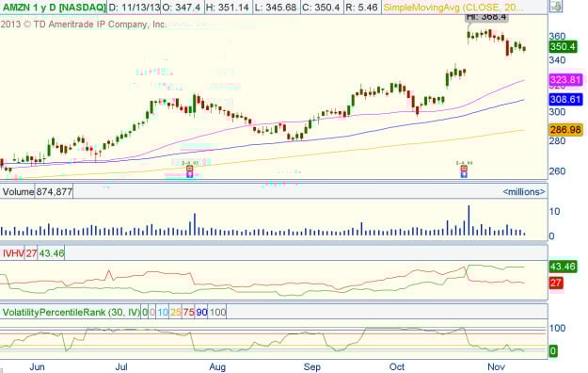This screenshot has height=373, width=588.
Task: Click the <millions> volume unit label
Action: (523, 192)
